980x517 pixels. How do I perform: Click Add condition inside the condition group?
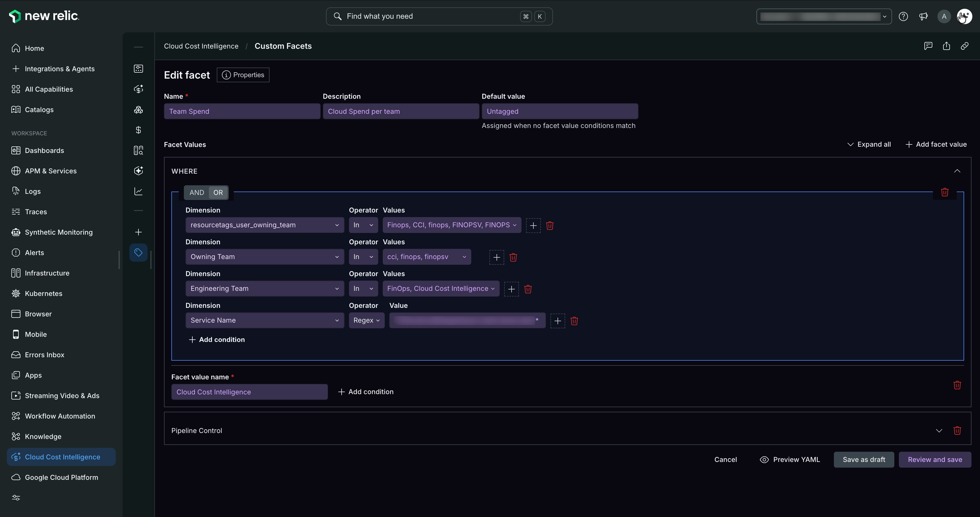(x=217, y=339)
